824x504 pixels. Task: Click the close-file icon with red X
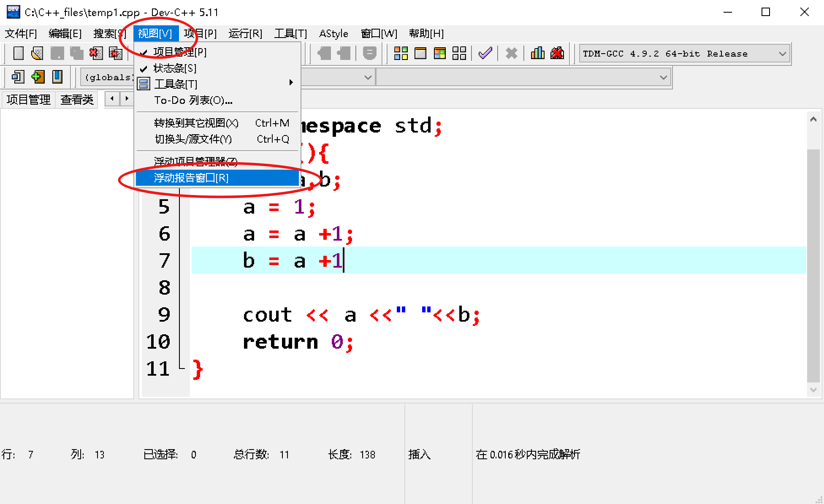click(96, 53)
